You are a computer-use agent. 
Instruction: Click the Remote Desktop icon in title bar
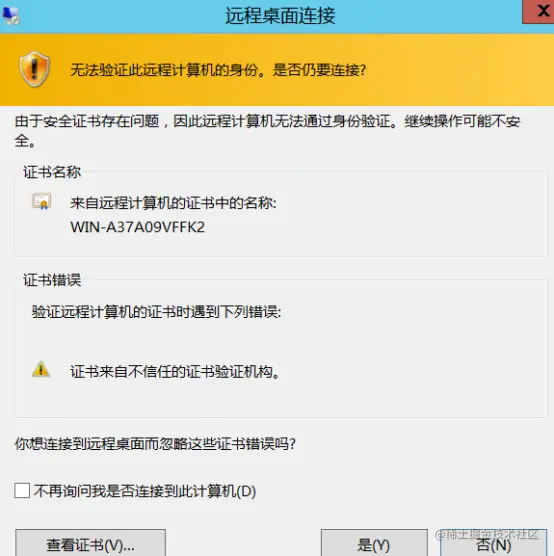coord(11,16)
